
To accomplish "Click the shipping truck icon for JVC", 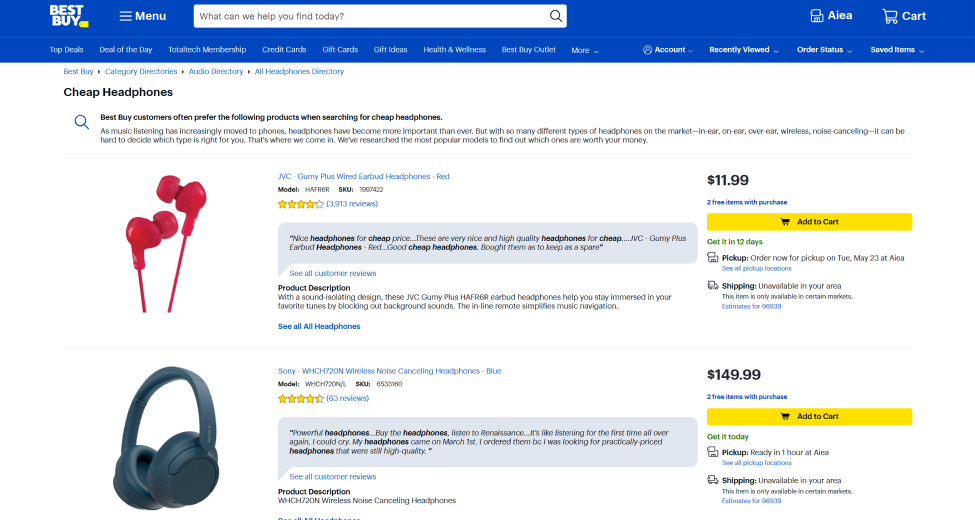I will [713, 286].
